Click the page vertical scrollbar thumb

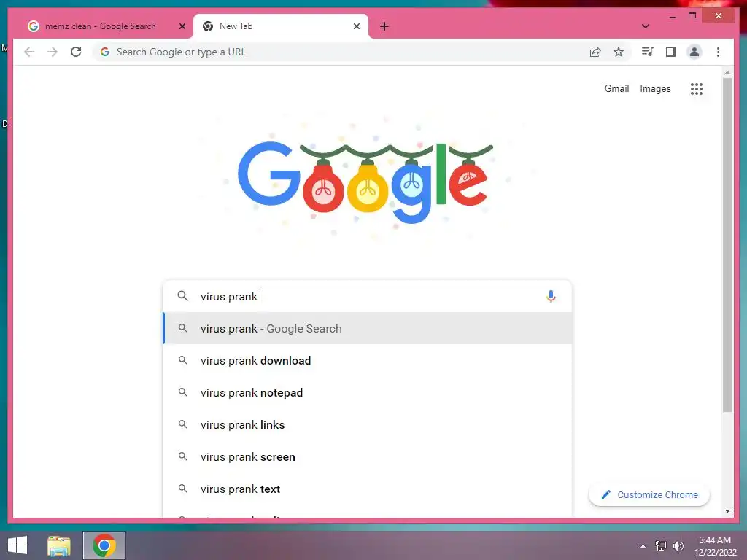click(727, 245)
